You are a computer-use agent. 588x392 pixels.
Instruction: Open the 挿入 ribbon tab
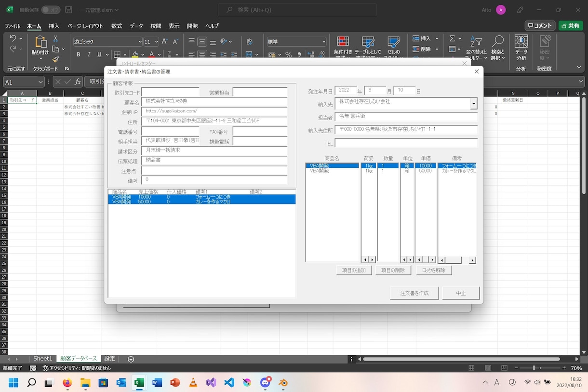tap(54, 26)
